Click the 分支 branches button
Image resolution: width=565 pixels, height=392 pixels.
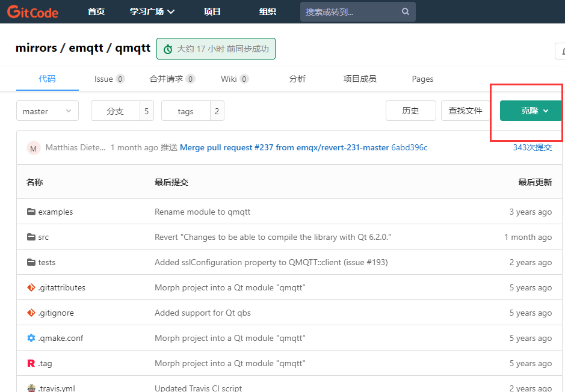[x=116, y=111]
